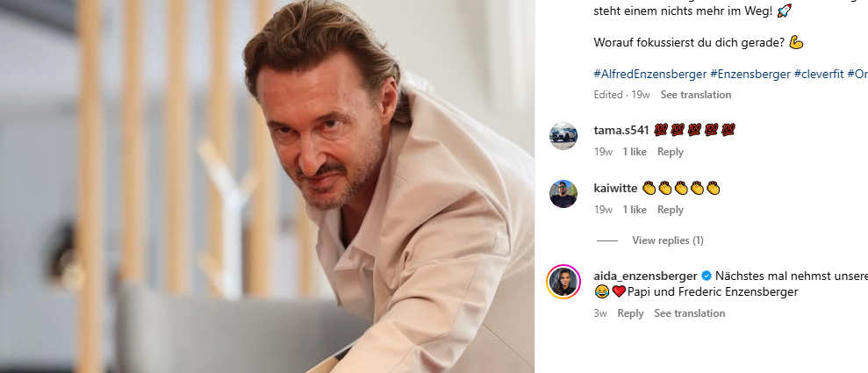View who liked kaiwitte's comment
The height and width of the screenshot is (373, 868).
pos(635,210)
